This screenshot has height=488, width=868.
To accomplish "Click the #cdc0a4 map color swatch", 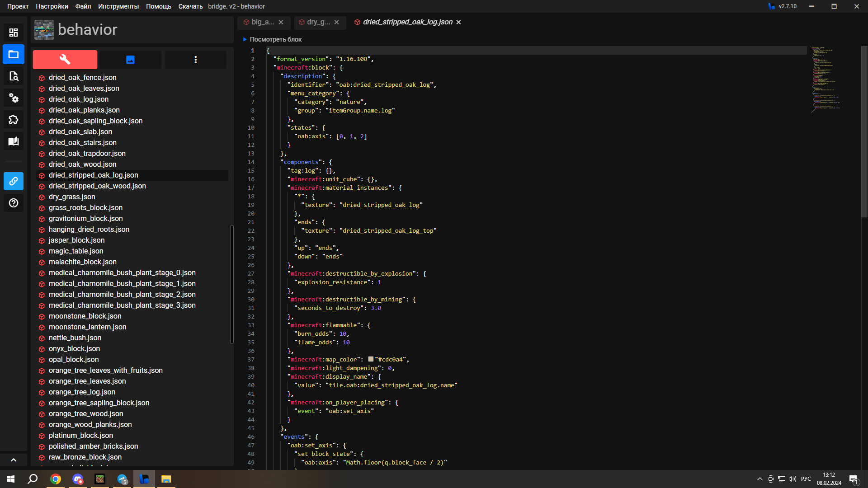I will coord(371,359).
